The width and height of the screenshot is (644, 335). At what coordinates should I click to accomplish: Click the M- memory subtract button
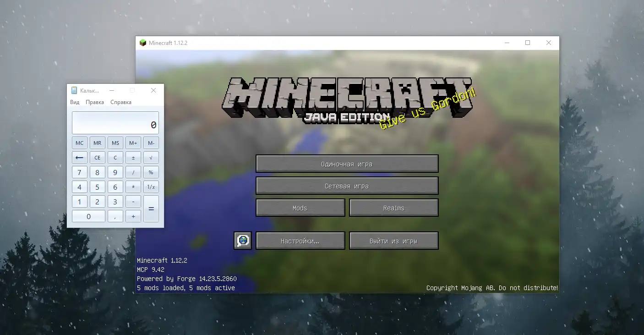click(151, 143)
